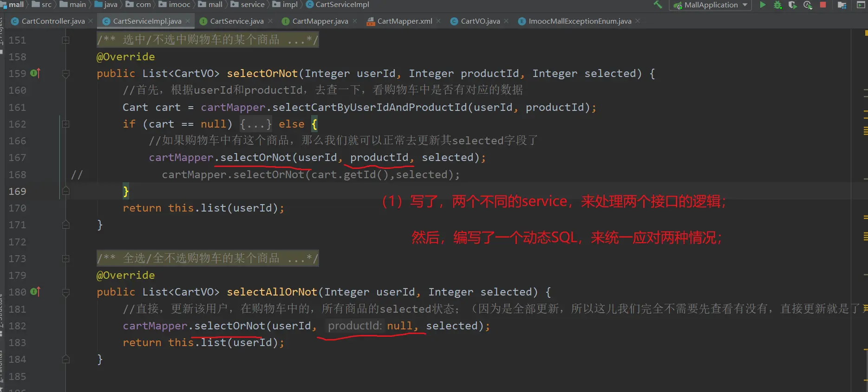Image resolution: width=868 pixels, height=392 pixels.
Task: Click the mall package breadcrumb after imooc
Action: tap(210, 5)
